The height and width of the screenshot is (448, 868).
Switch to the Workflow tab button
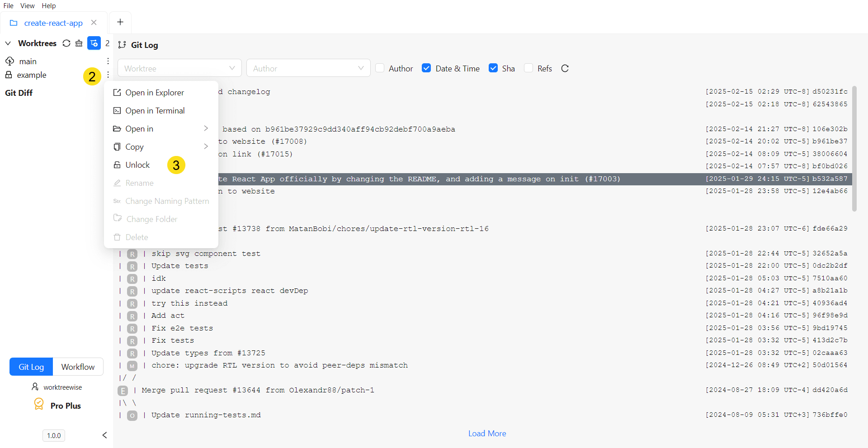(78, 367)
